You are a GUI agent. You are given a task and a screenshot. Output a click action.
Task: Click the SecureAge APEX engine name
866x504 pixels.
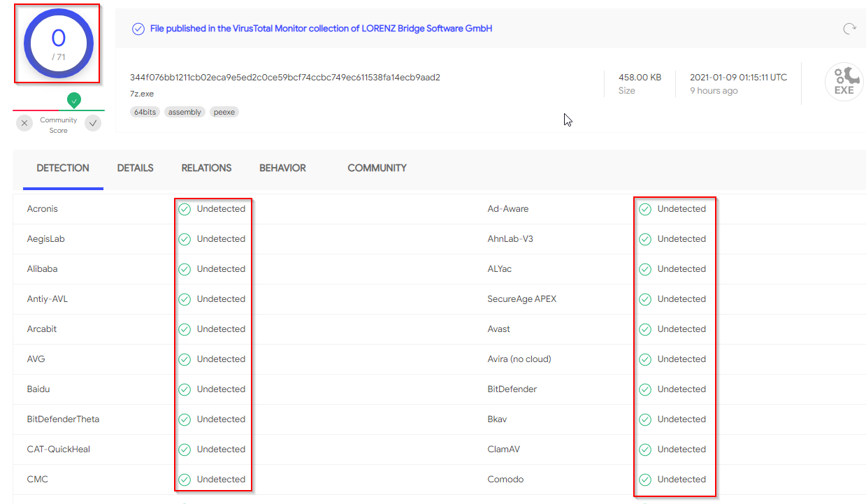pyautogui.click(x=522, y=299)
